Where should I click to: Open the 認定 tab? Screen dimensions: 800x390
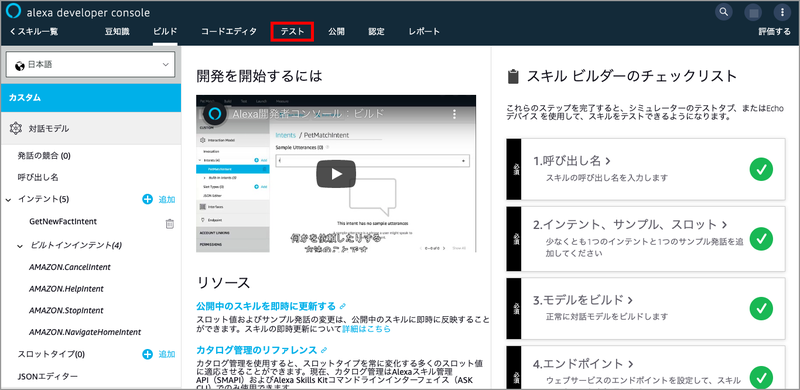[x=377, y=32]
